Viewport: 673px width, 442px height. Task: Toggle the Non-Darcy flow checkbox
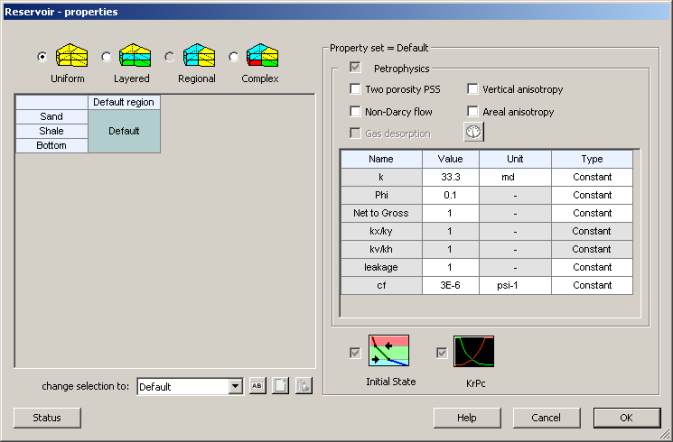[x=355, y=112]
